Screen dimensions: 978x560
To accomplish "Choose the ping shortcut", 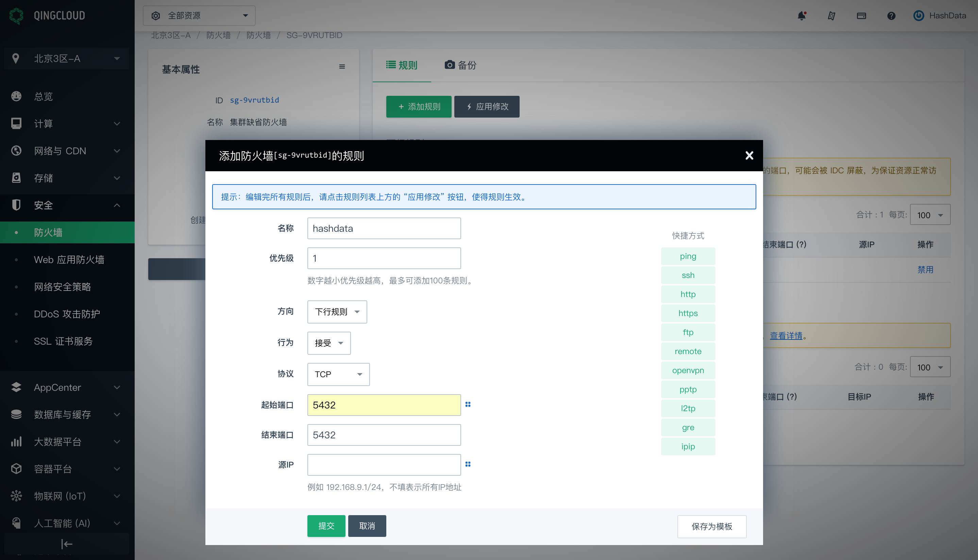I will (688, 256).
